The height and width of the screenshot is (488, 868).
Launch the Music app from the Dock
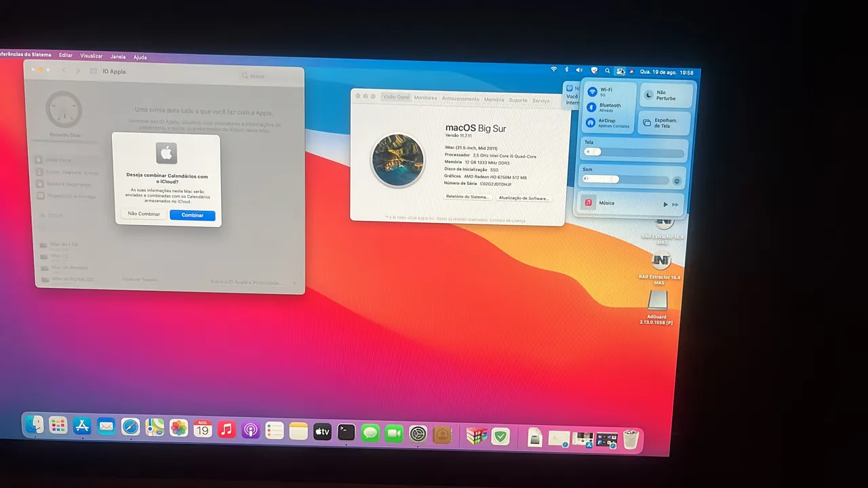coord(226,429)
